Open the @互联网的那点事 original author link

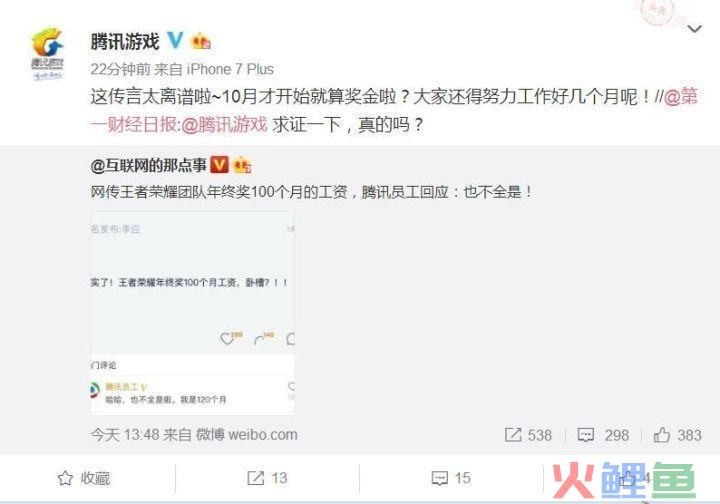click(x=148, y=165)
